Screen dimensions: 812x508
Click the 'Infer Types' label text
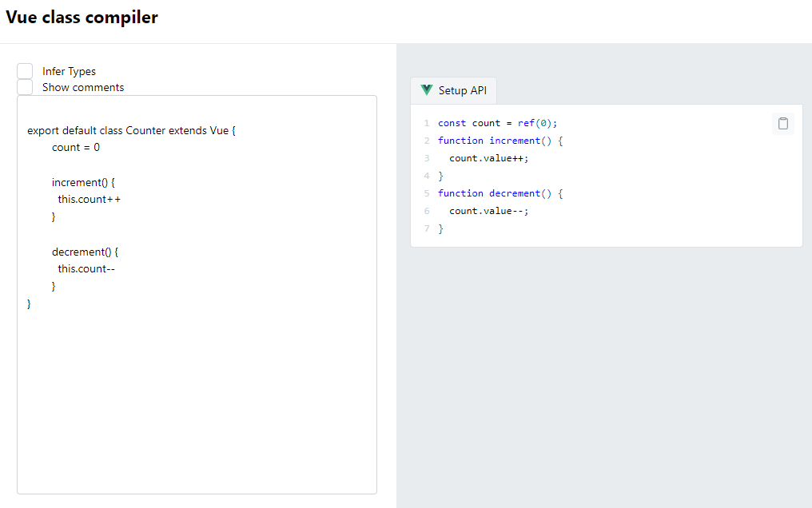coord(69,71)
